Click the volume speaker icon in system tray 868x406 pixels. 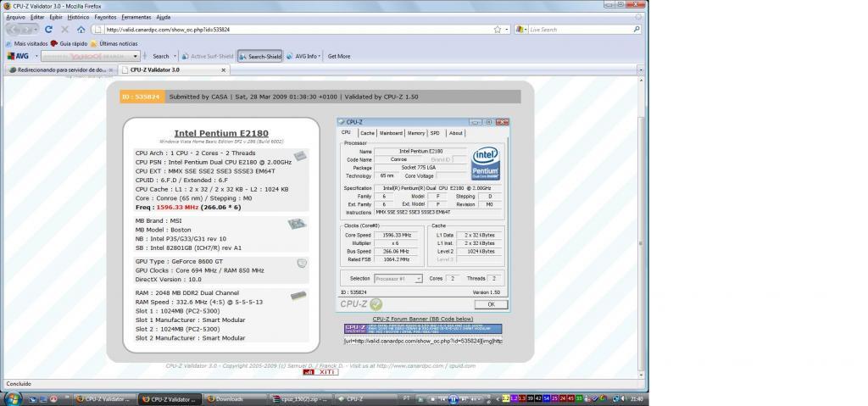coord(625,399)
